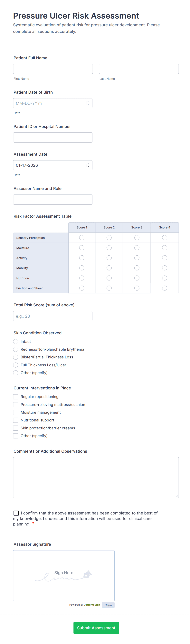Viewport: 190px width, 644px height.
Task: Open the Jotform Sign link
Action: click(x=92, y=605)
